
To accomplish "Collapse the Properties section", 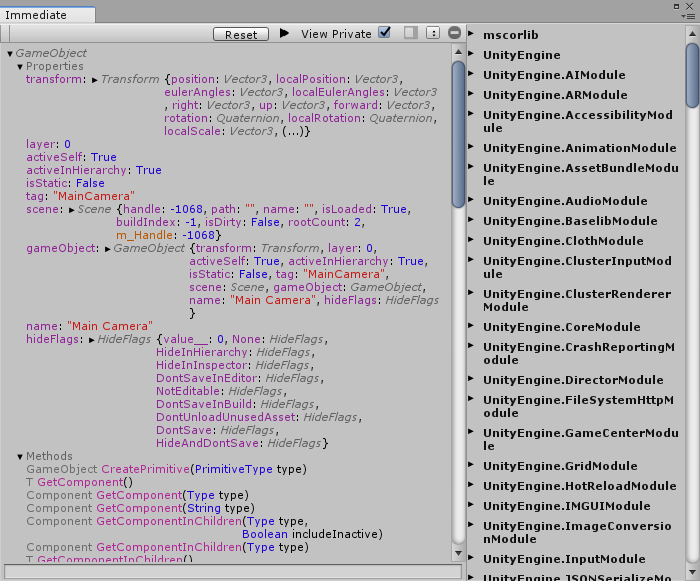I will pyautogui.click(x=20, y=67).
